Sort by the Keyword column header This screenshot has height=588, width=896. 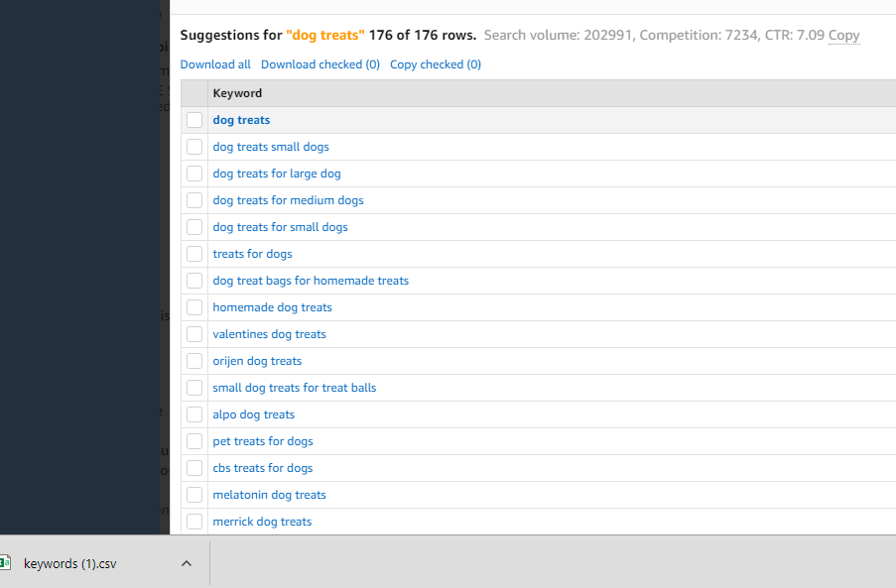[237, 93]
